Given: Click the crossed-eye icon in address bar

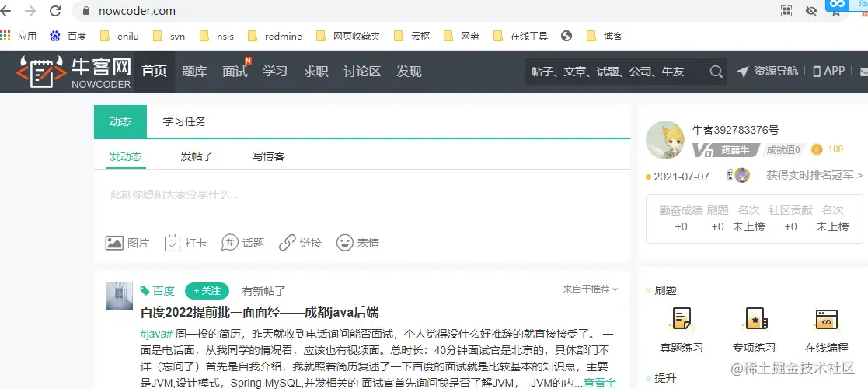Looking at the screenshot, I should coord(811,11).
